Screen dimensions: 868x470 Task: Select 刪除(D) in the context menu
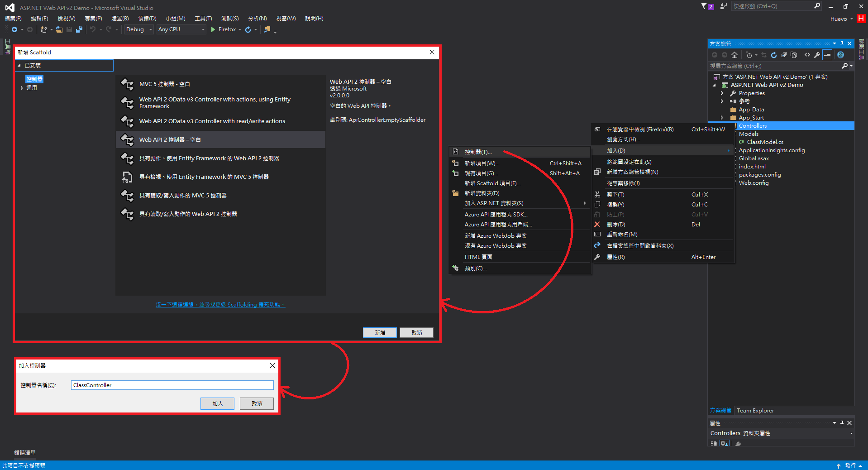coord(663,225)
